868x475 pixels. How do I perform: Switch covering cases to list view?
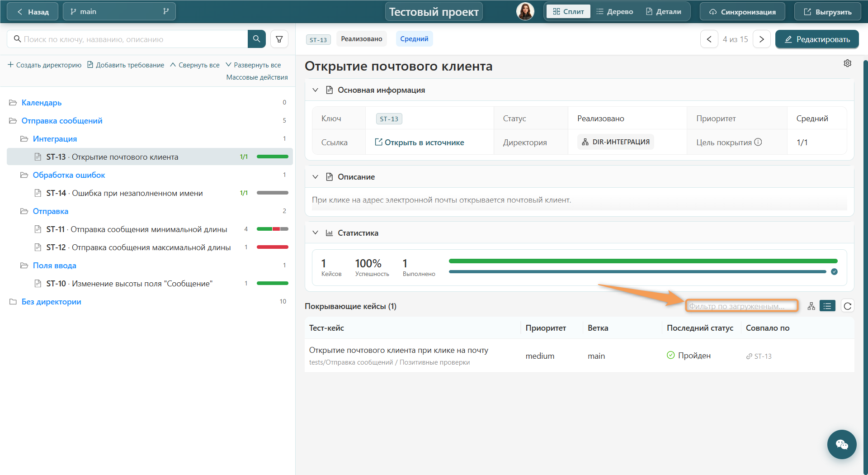(827, 306)
